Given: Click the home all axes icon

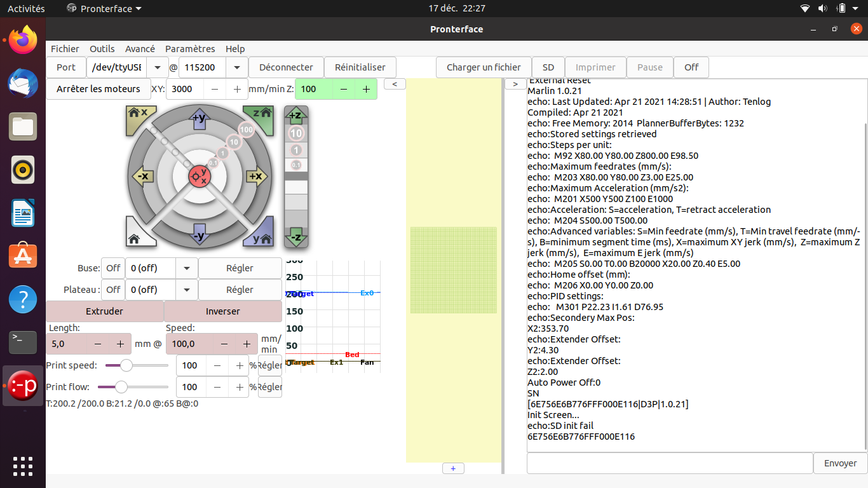Looking at the screenshot, I should 136,237.
